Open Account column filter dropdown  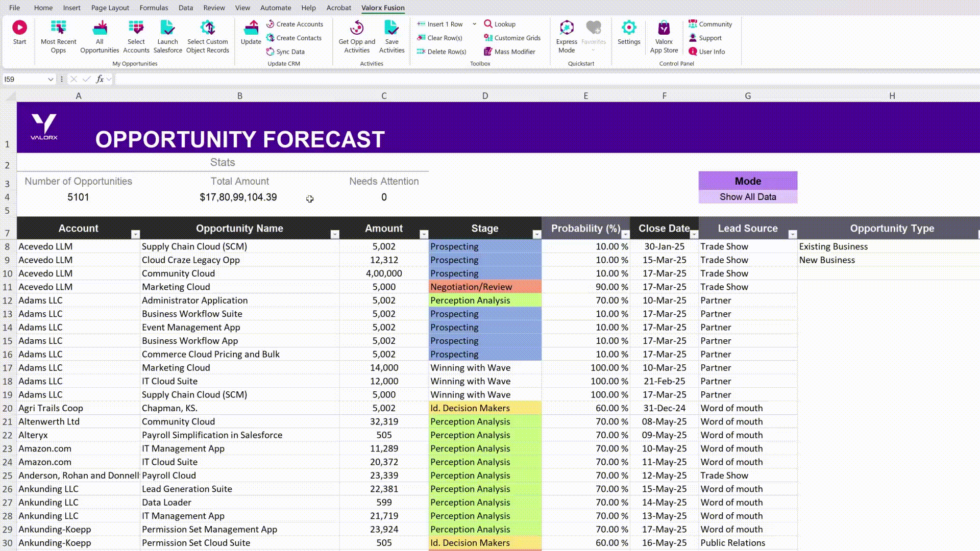[x=135, y=234]
